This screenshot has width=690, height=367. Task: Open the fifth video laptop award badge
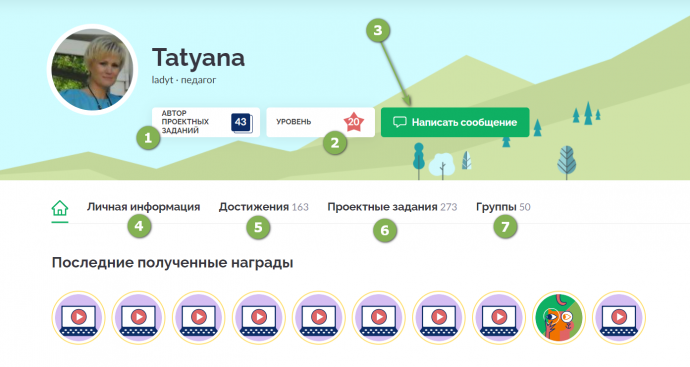pos(319,317)
